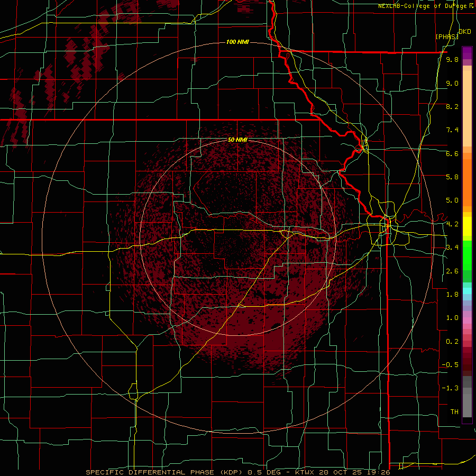476x476 pixels.
Task: Click the 1.8 value on the scale
Action: click(452, 295)
